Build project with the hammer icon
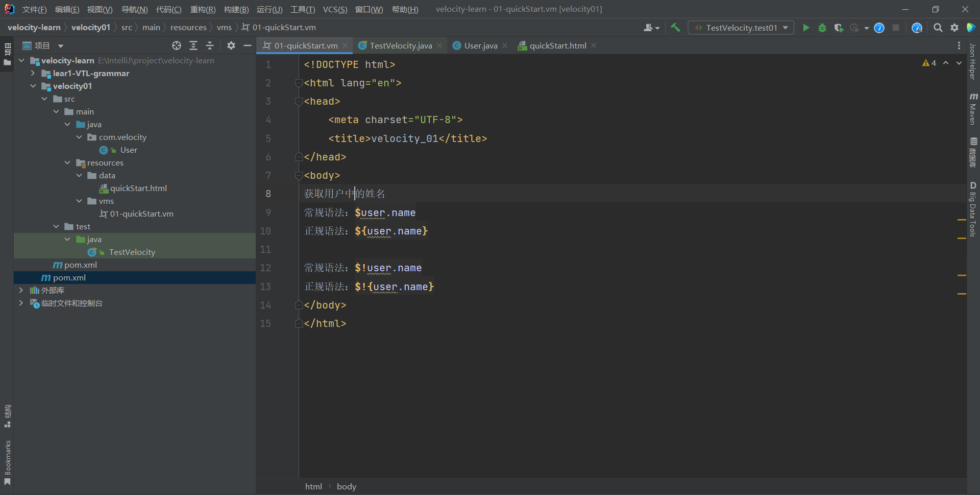Viewport: 980px width, 495px height. coord(675,28)
